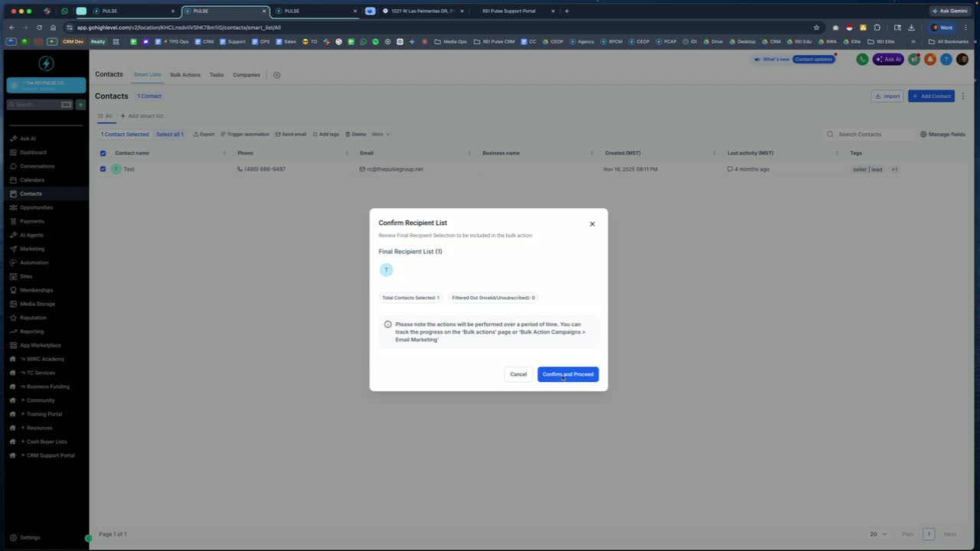Open the orange notifications bell

(x=930, y=59)
